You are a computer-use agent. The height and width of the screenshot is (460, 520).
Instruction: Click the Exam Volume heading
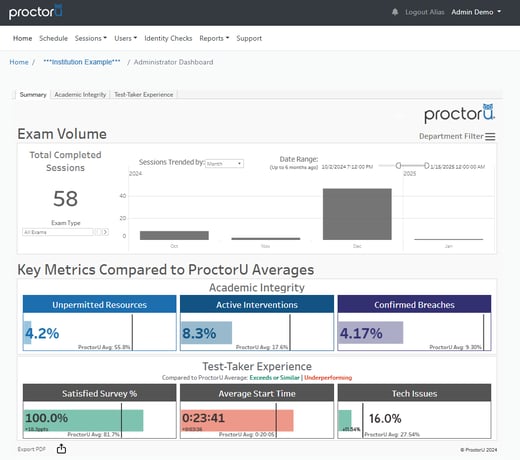click(x=62, y=134)
